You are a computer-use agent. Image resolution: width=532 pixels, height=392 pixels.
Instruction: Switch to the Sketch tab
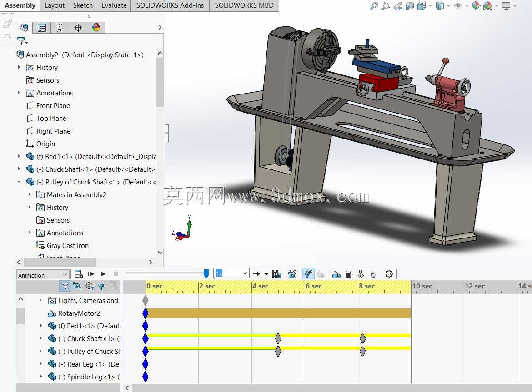[83, 5]
